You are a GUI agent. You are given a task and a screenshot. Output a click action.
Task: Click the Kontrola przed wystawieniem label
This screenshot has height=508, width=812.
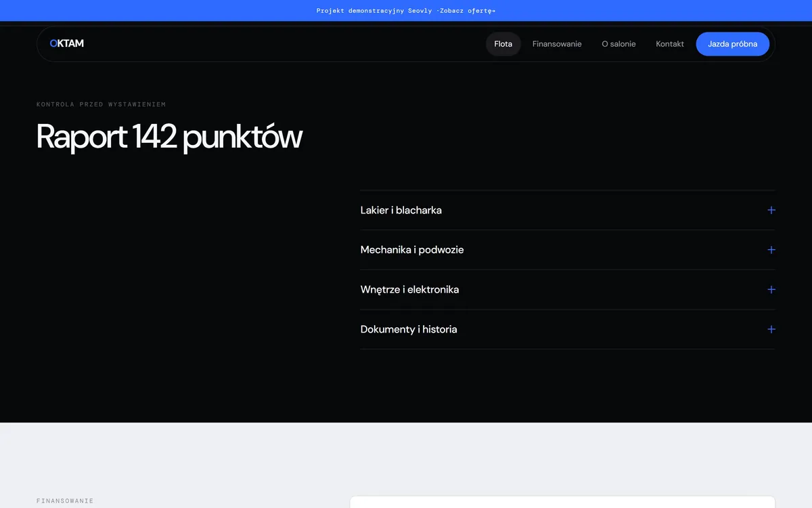click(x=101, y=104)
